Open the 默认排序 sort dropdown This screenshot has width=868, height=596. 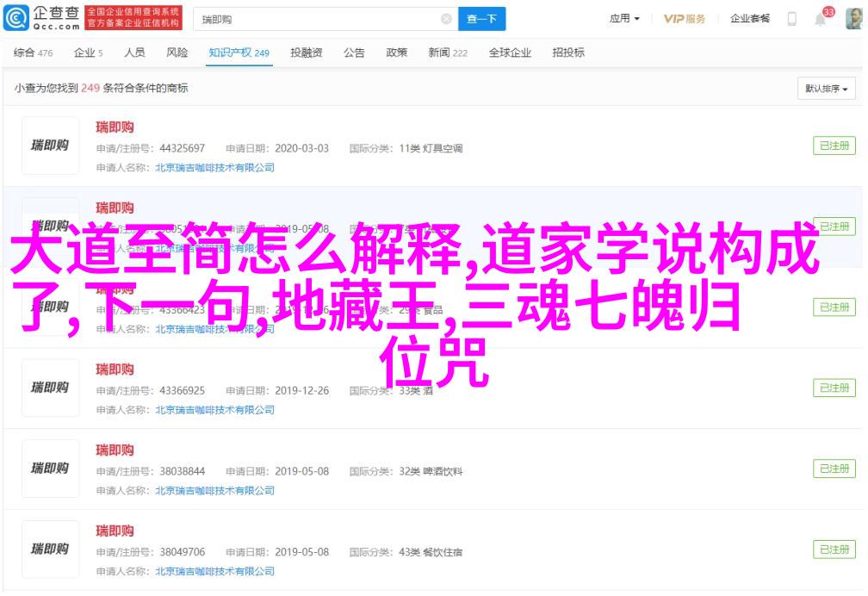(826, 89)
